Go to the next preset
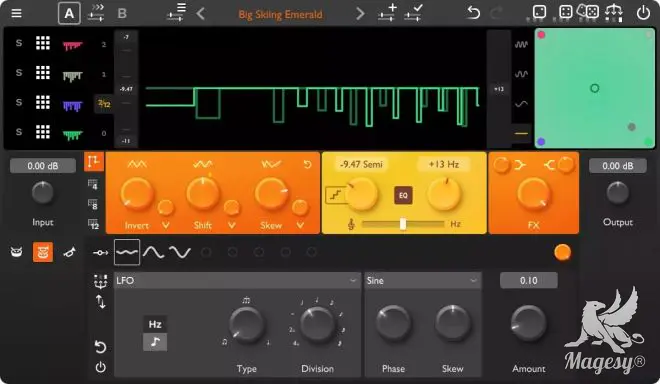 pyautogui.click(x=360, y=14)
